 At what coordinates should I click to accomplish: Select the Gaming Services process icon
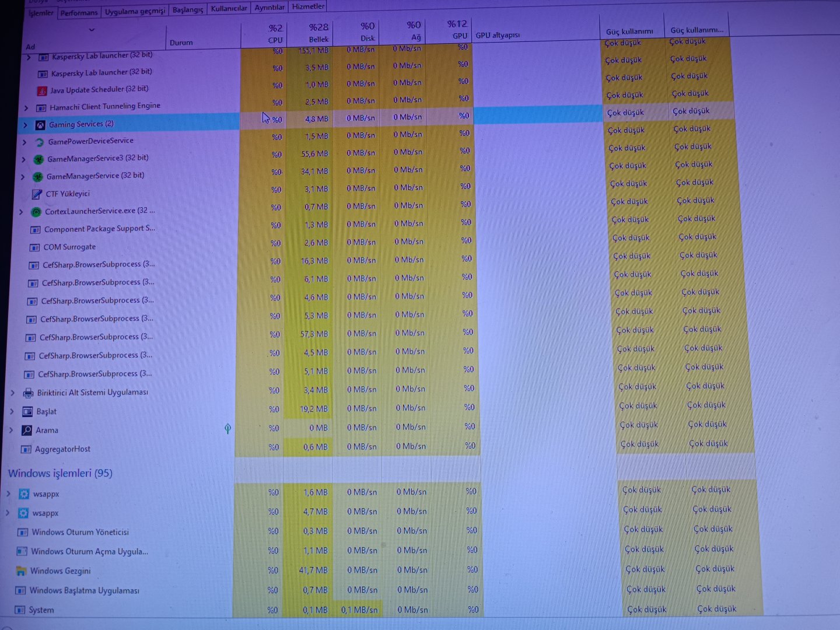[40, 125]
